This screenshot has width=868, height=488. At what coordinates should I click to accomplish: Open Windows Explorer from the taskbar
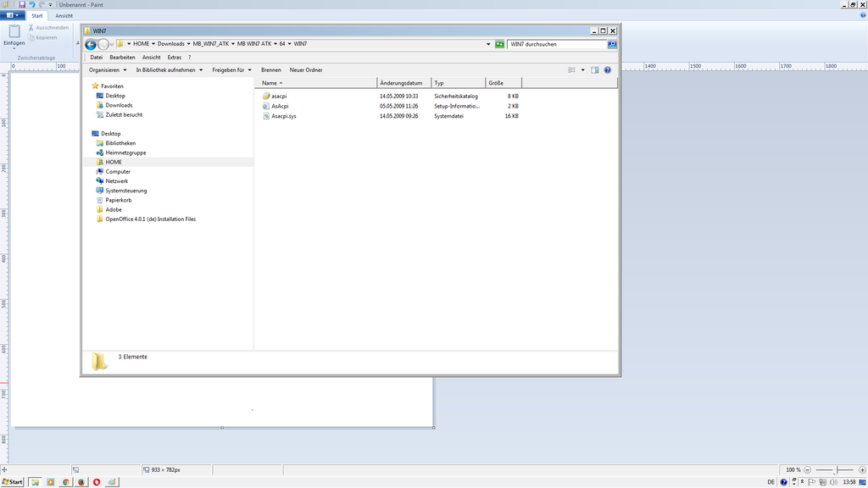(36, 482)
